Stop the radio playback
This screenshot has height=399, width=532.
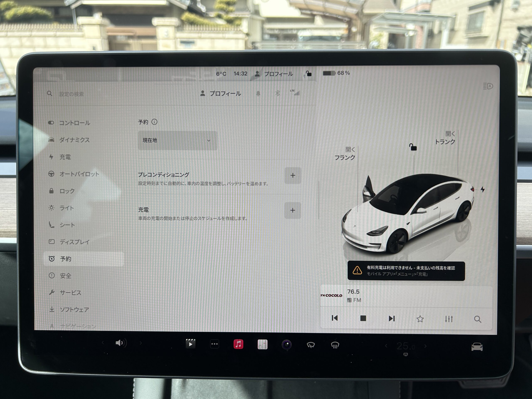click(363, 318)
